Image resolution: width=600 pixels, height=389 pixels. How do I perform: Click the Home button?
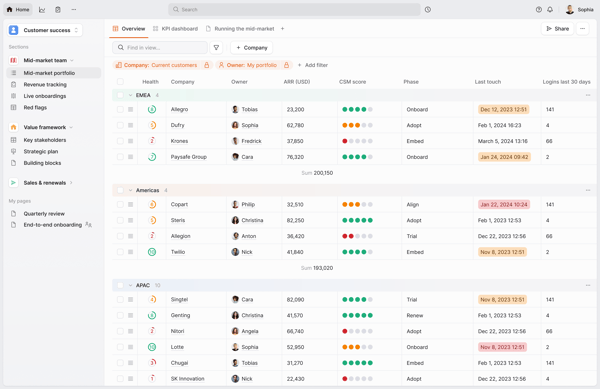tap(18, 10)
